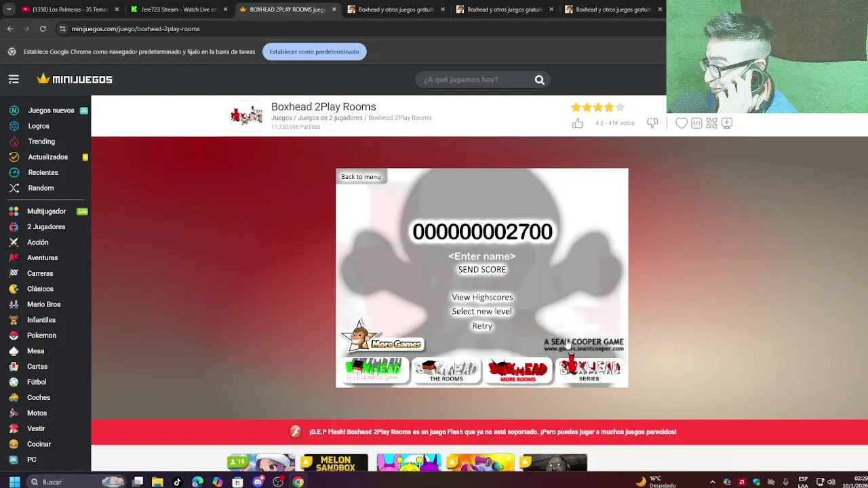Open the 2 Jugadores category
The image size is (868, 488).
tap(46, 227)
